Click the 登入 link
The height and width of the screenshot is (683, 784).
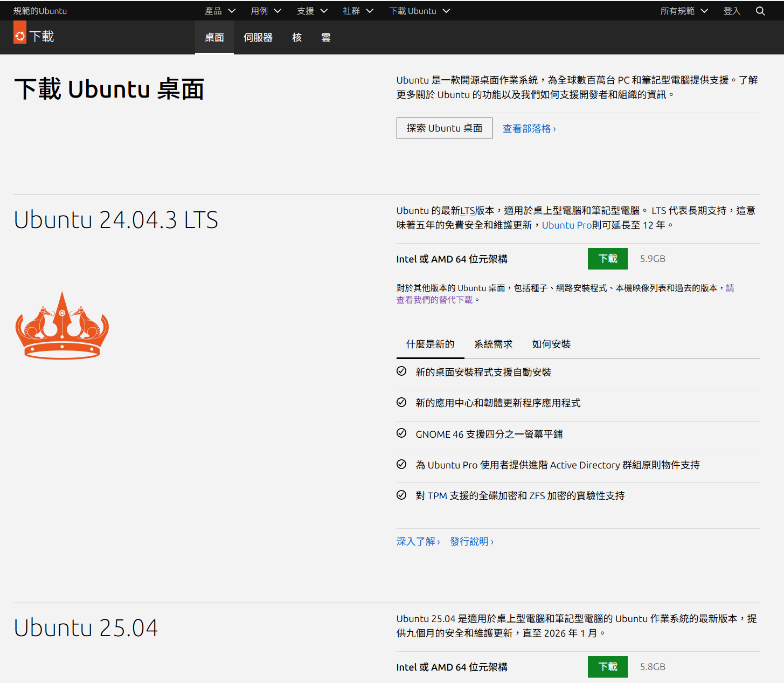731,11
